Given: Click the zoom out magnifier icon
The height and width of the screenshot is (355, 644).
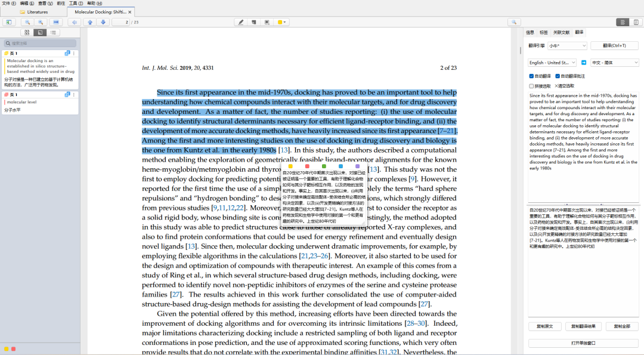Looking at the screenshot, I should pyautogui.click(x=27, y=22).
